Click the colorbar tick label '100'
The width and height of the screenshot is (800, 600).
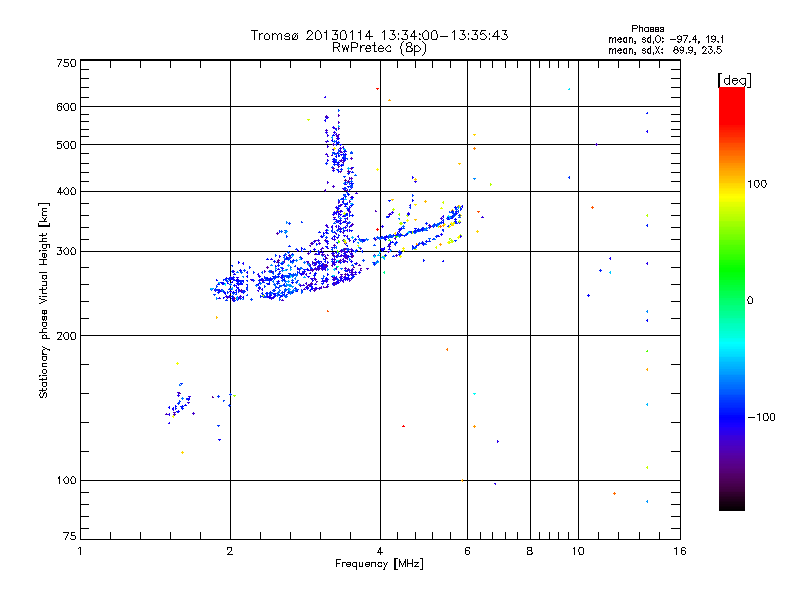[x=757, y=184]
